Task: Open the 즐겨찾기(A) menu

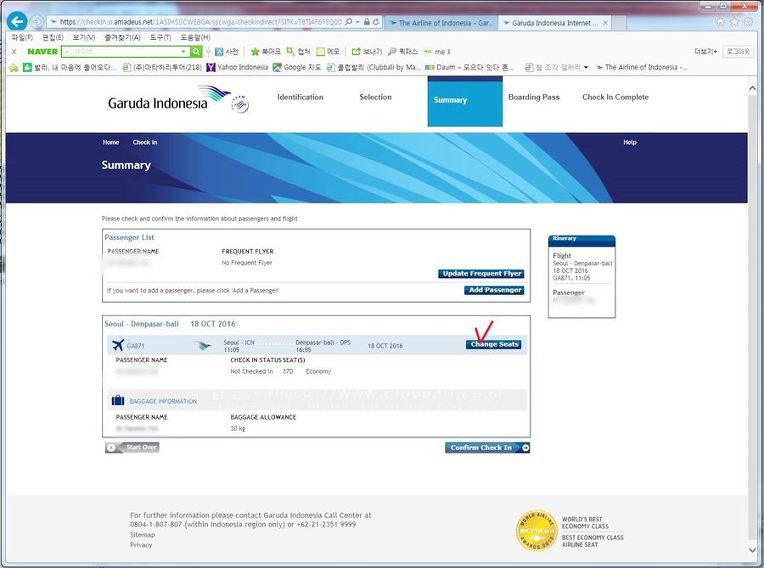Action: pos(122,38)
